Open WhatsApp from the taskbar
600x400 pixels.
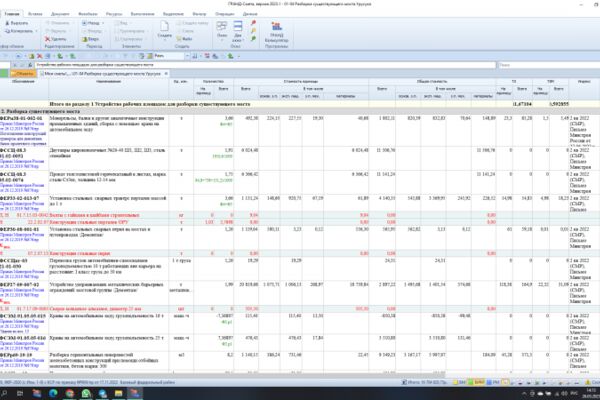coord(86,393)
